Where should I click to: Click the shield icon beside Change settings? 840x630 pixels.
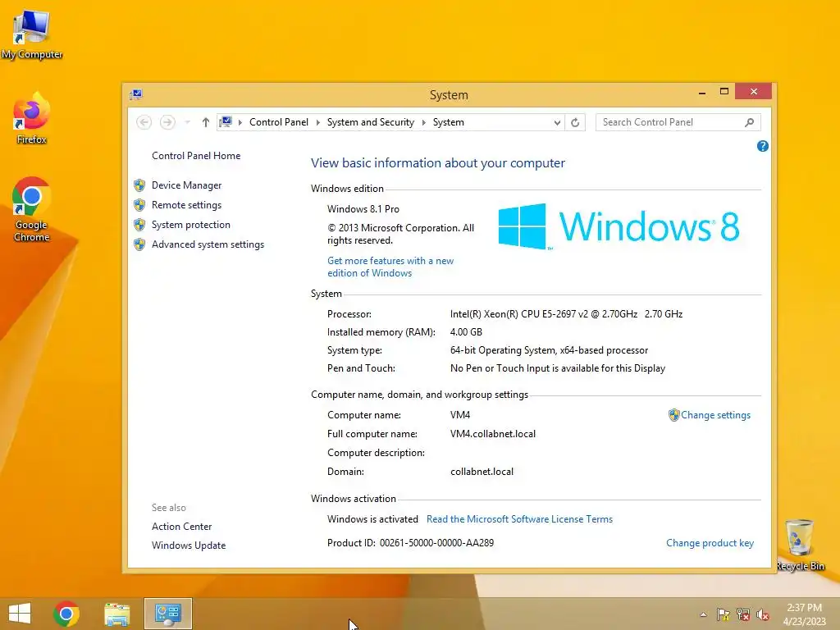point(674,415)
